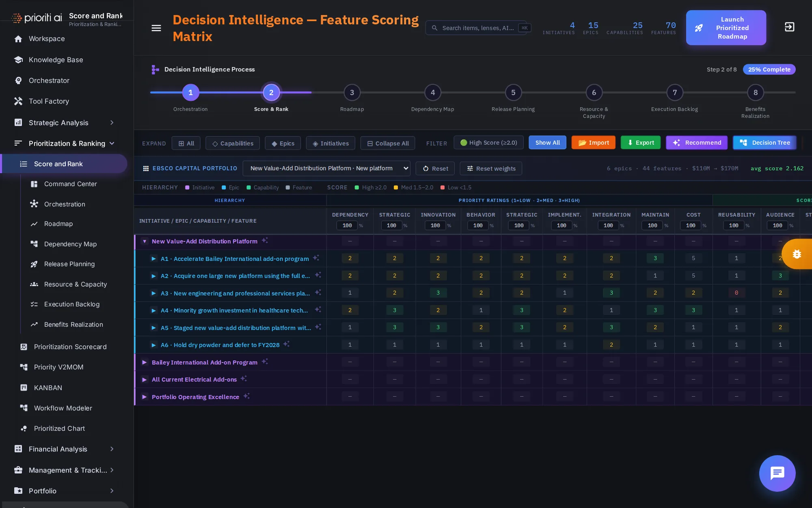The height and width of the screenshot is (508, 812).
Task: Toggle the Show All filter button
Action: click(547, 143)
